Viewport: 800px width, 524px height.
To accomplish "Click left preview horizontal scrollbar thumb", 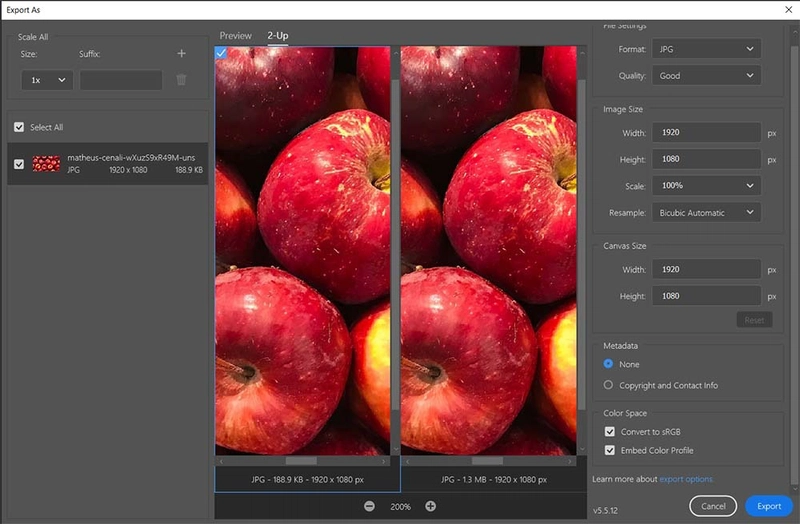I will coord(301,461).
